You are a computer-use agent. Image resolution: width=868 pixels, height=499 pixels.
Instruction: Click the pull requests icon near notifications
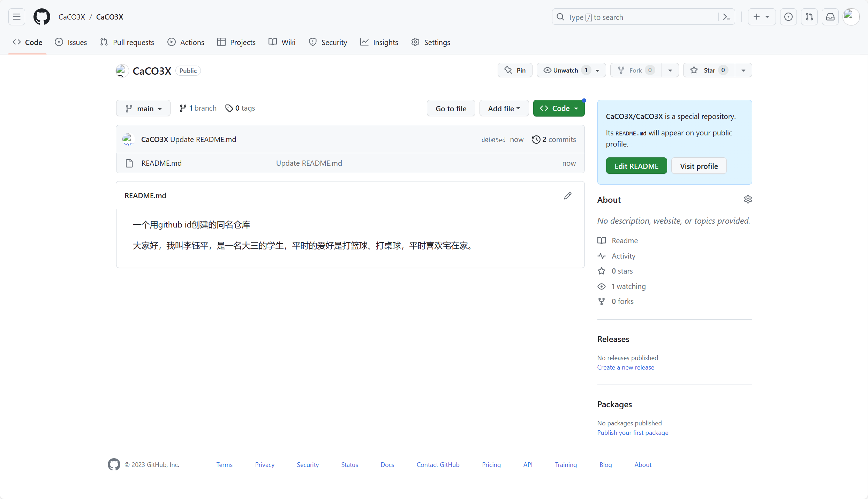tap(810, 16)
